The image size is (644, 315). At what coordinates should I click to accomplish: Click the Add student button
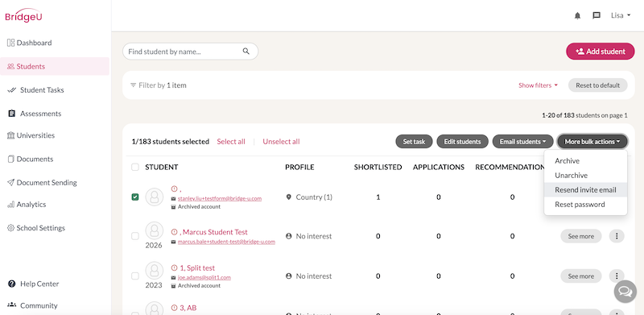coord(600,52)
